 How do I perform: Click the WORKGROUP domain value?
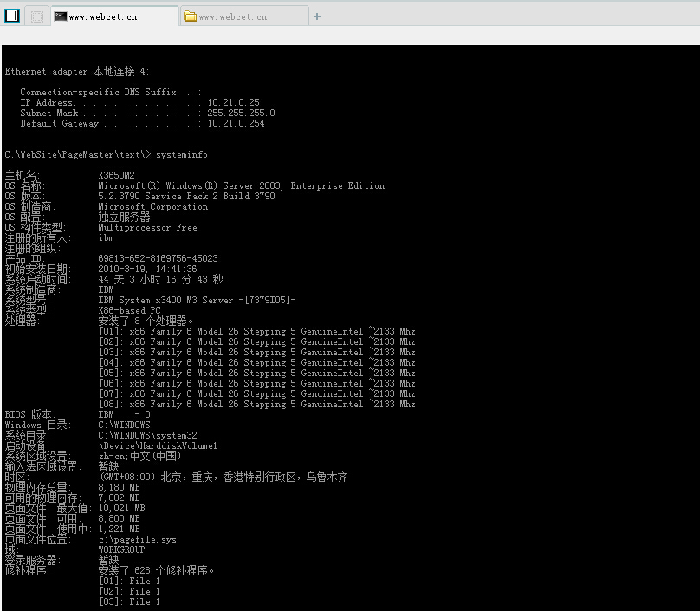[121, 549]
